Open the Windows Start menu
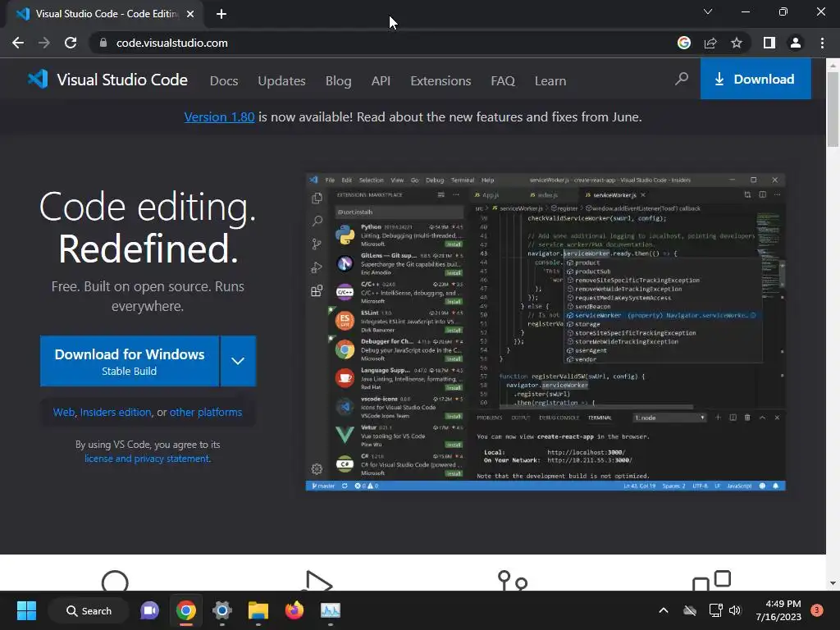The height and width of the screenshot is (630, 840). click(x=26, y=610)
